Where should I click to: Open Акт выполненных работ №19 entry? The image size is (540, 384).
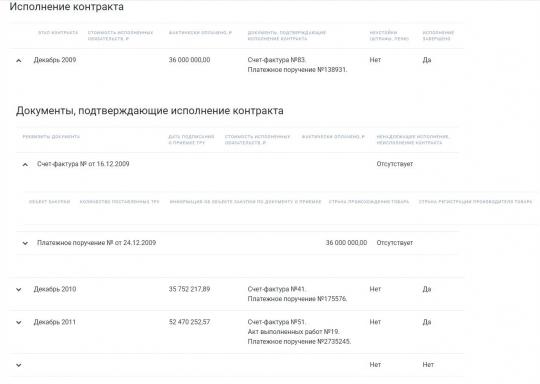point(293,332)
